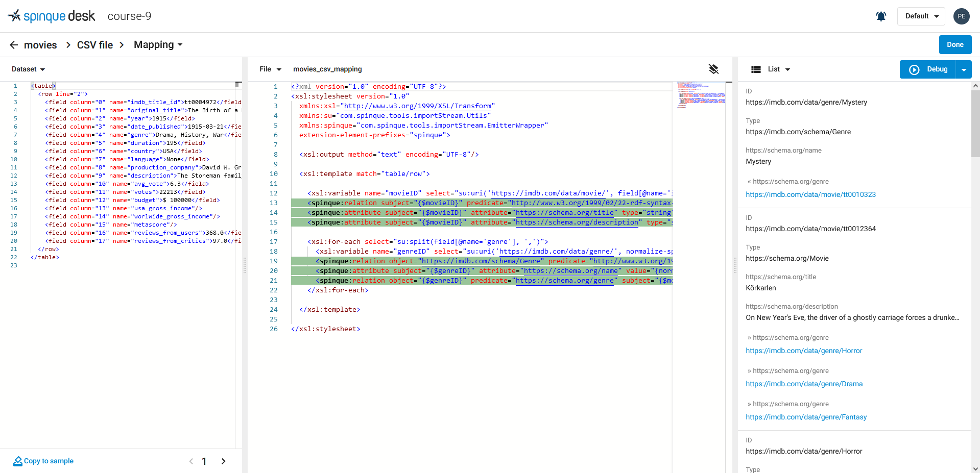Click movies breadcrumb
The image size is (980, 473).
click(x=40, y=45)
